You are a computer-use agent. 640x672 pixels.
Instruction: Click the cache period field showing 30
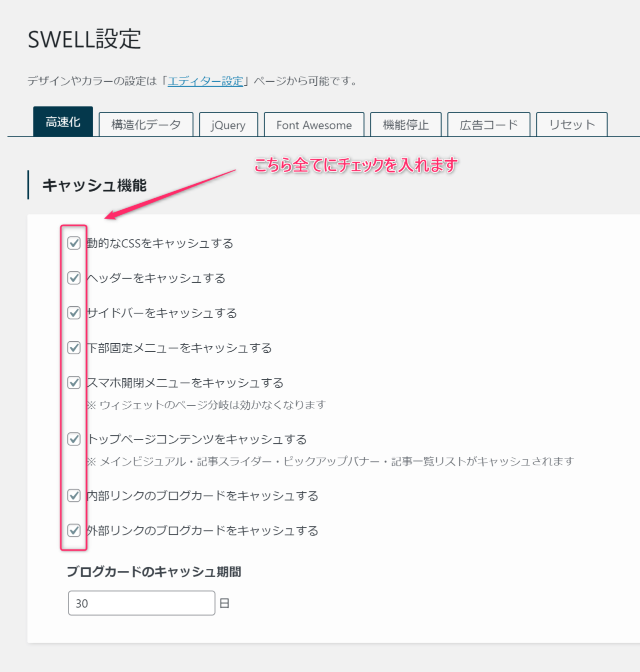(141, 603)
